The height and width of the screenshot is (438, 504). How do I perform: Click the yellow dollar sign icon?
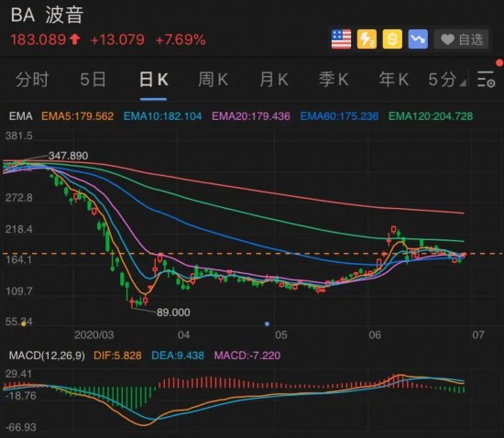pos(392,39)
